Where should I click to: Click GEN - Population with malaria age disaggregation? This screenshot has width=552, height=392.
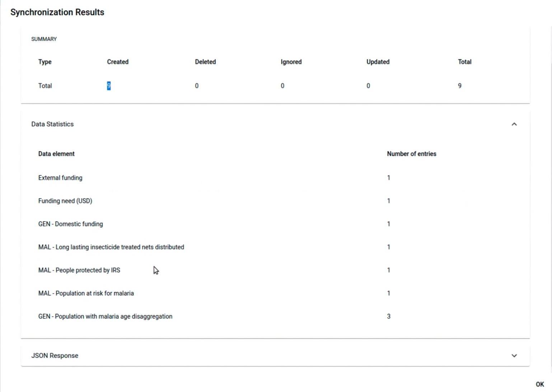click(105, 316)
